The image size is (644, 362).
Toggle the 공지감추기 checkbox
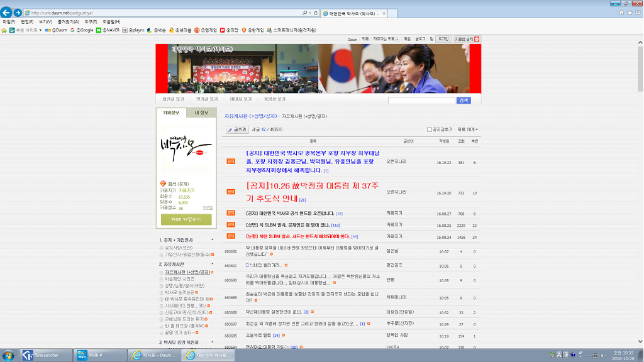point(430,129)
